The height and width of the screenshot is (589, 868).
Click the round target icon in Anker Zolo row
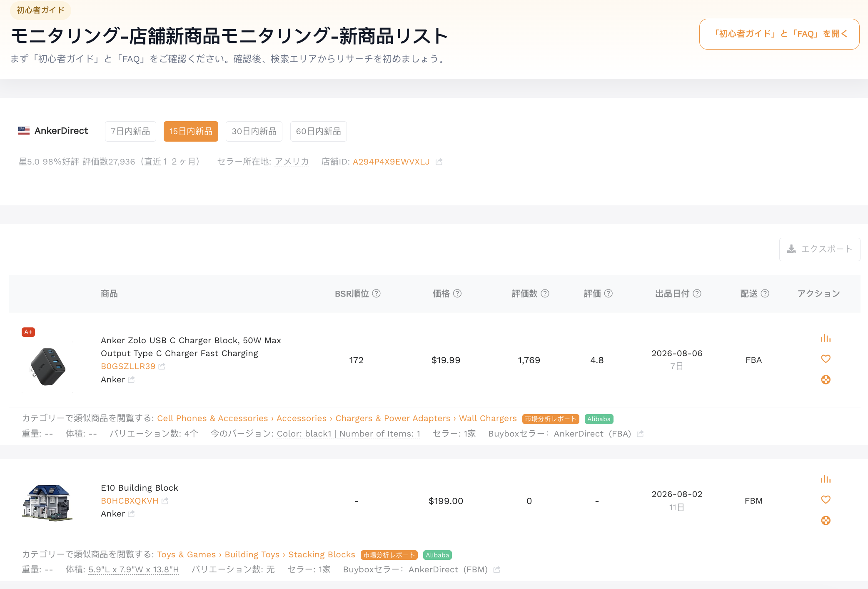(826, 379)
